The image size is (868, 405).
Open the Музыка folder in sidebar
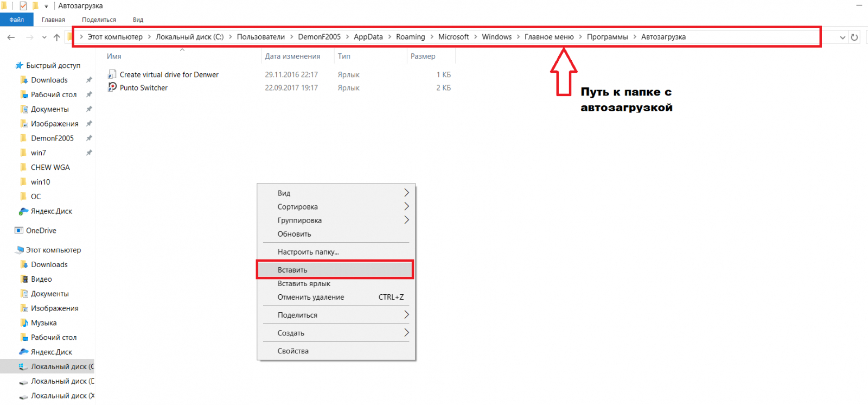pyautogui.click(x=44, y=322)
